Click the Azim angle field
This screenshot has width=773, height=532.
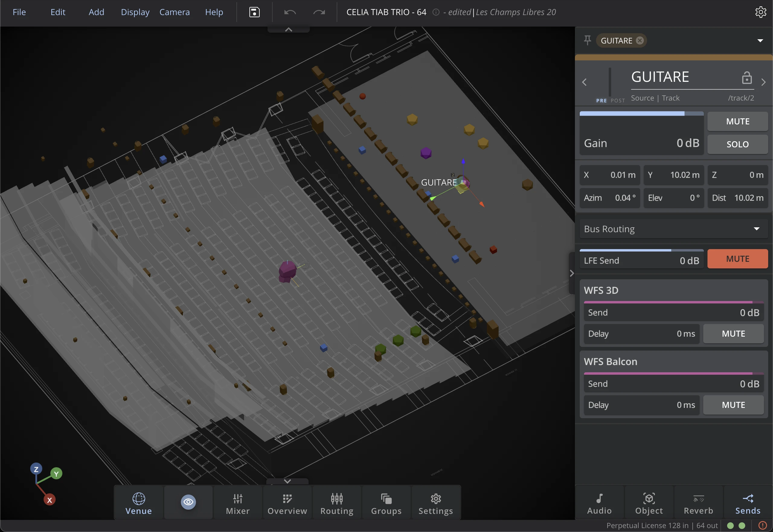610,198
